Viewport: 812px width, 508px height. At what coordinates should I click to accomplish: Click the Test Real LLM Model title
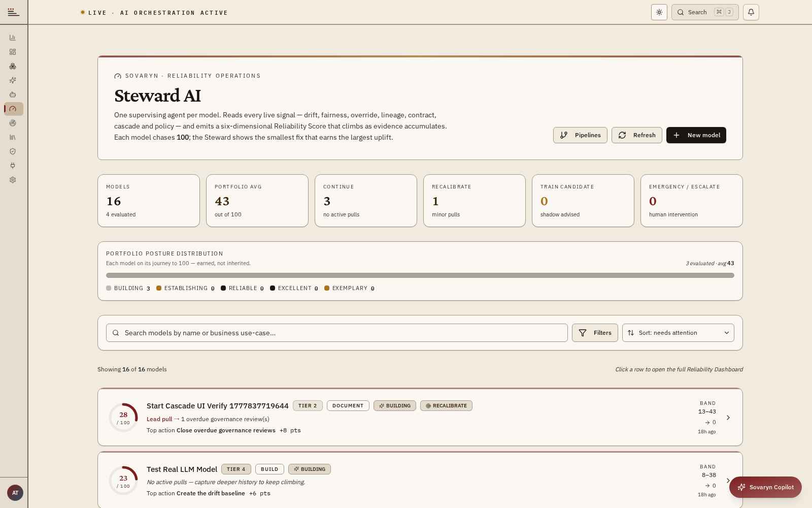click(182, 469)
